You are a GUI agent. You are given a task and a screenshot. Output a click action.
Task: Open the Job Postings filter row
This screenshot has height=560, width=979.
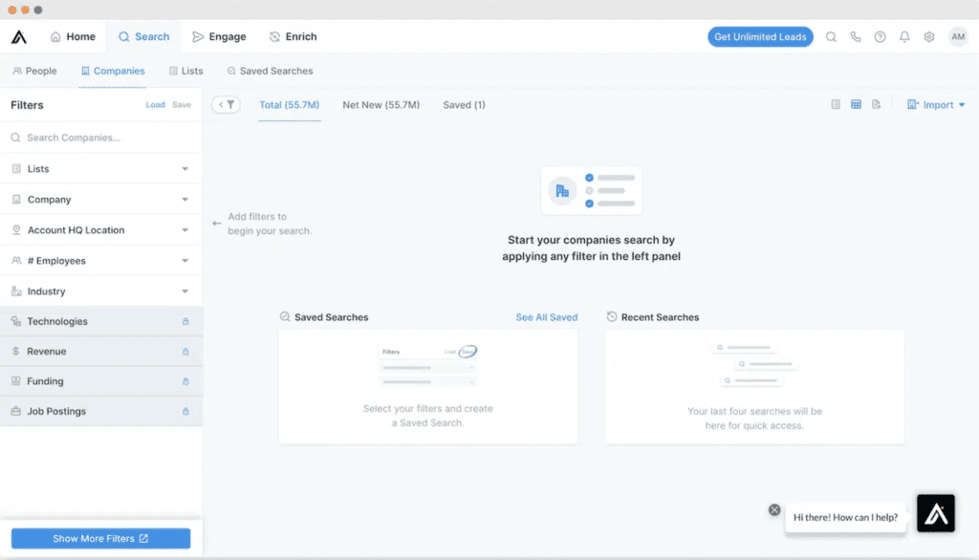[101, 412]
